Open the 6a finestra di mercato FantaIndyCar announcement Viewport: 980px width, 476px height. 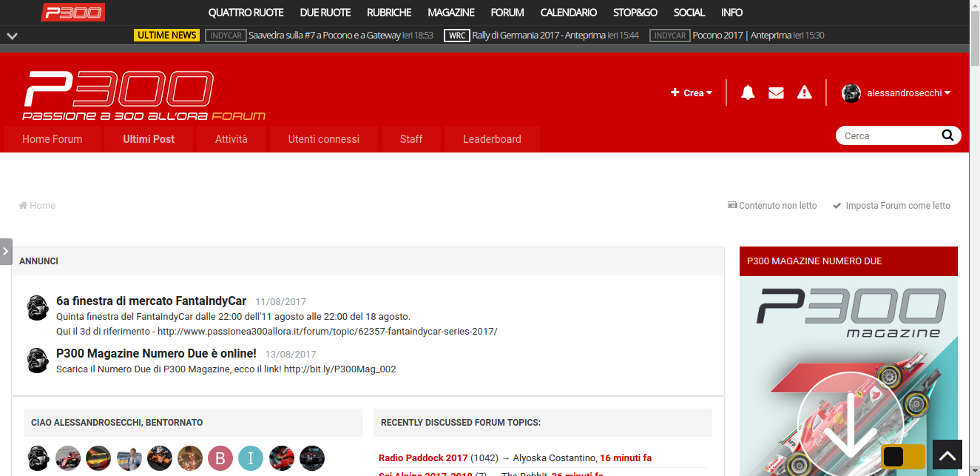coord(151,301)
